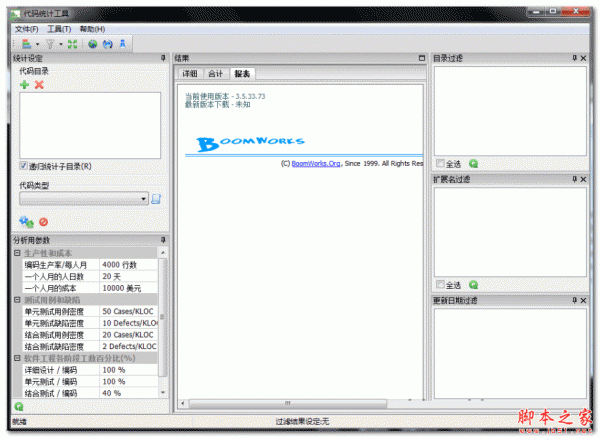
Task: Collapse the 生产性和成本 group
Action: click(17, 253)
